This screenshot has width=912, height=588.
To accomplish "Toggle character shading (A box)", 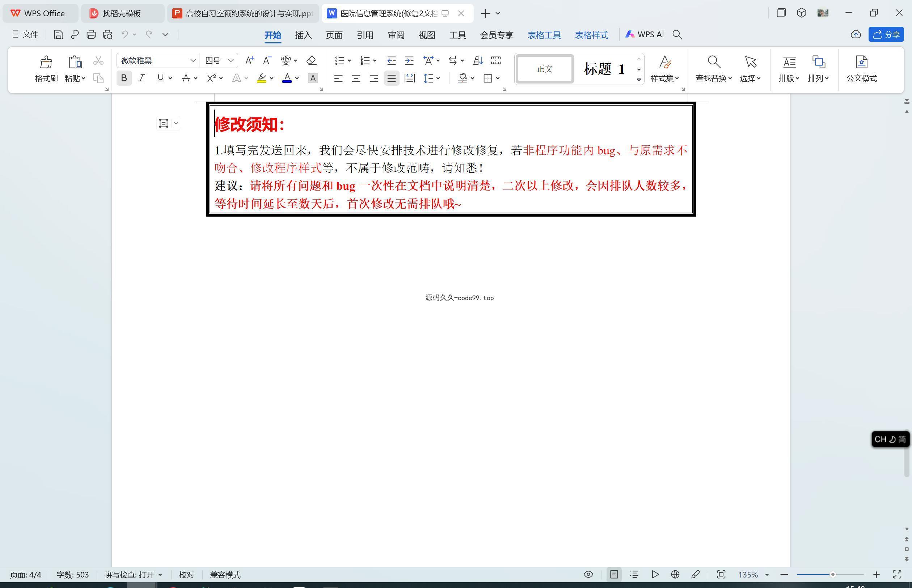I will pos(313,78).
